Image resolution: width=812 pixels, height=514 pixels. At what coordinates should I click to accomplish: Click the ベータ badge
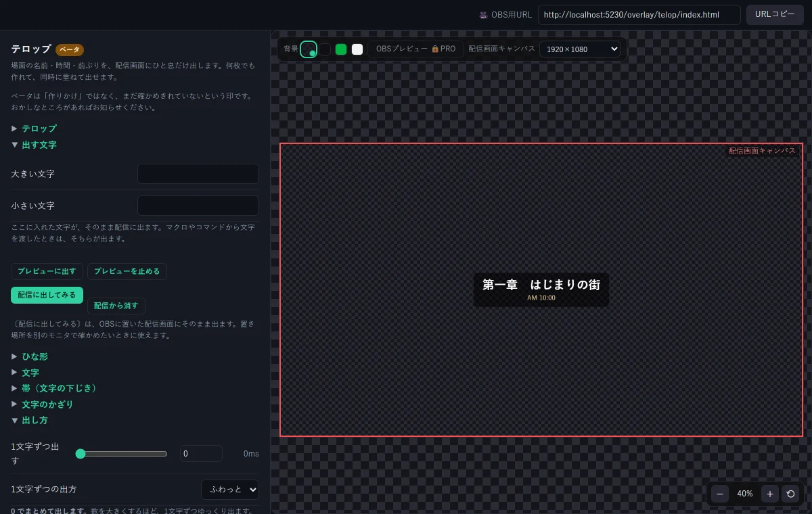tap(70, 49)
